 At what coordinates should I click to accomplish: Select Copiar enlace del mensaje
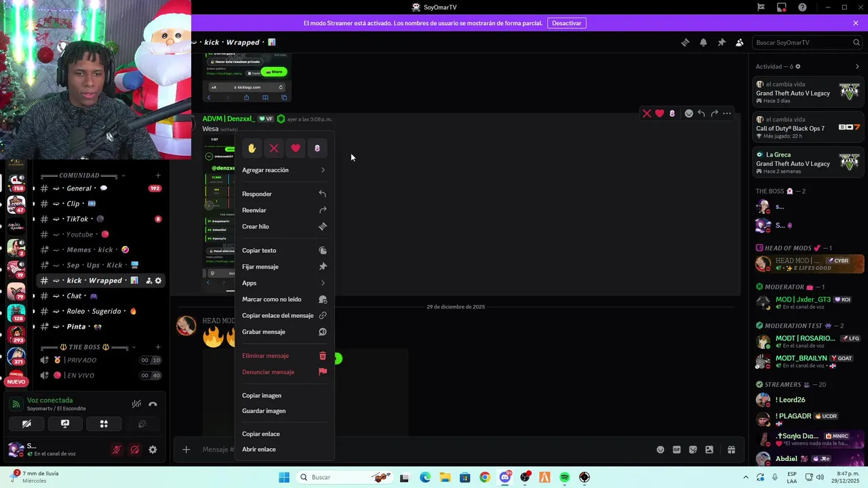pos(285,315)
